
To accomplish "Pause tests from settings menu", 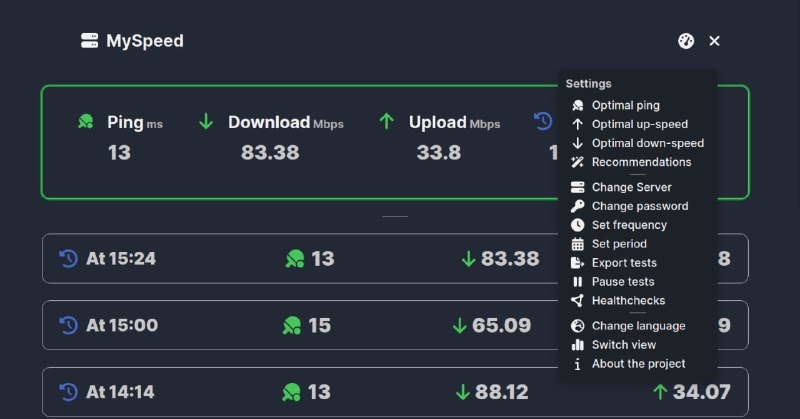I will coord(622,282).
